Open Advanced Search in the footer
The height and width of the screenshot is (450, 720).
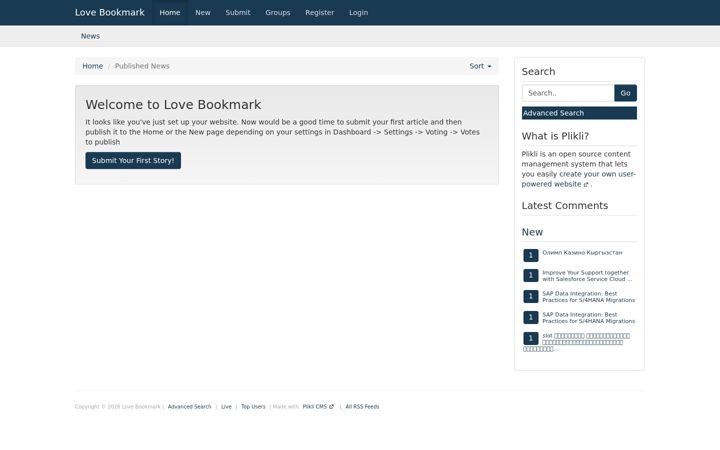pos(189,406)
